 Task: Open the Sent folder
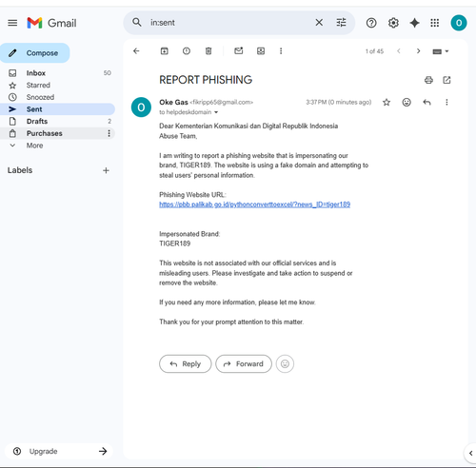coord(57,109)
